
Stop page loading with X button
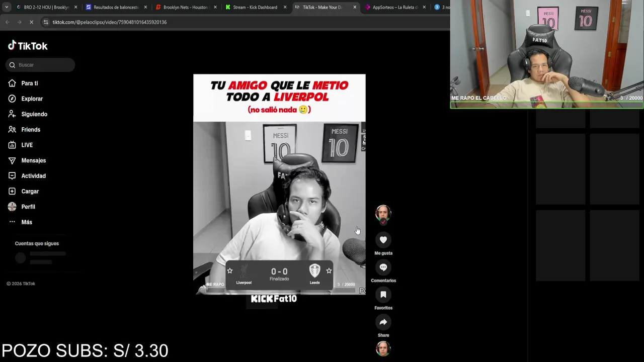pos(31,22)
